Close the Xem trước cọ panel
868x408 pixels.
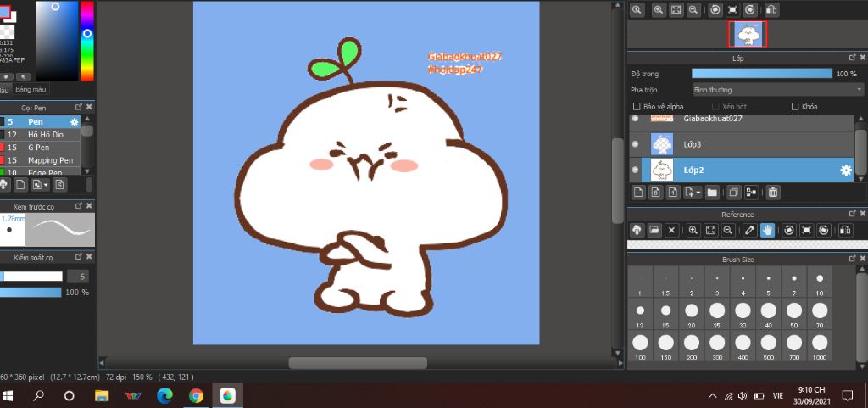89,206
